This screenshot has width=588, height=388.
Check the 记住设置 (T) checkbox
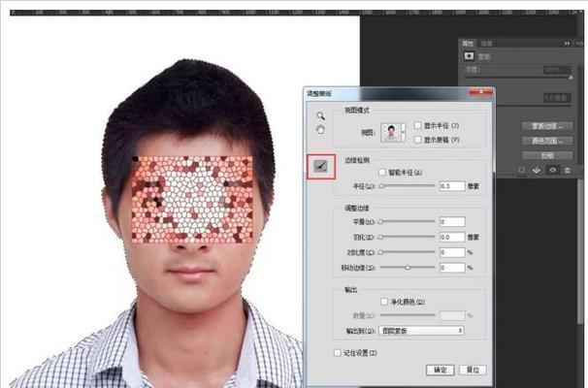[337, 353]
